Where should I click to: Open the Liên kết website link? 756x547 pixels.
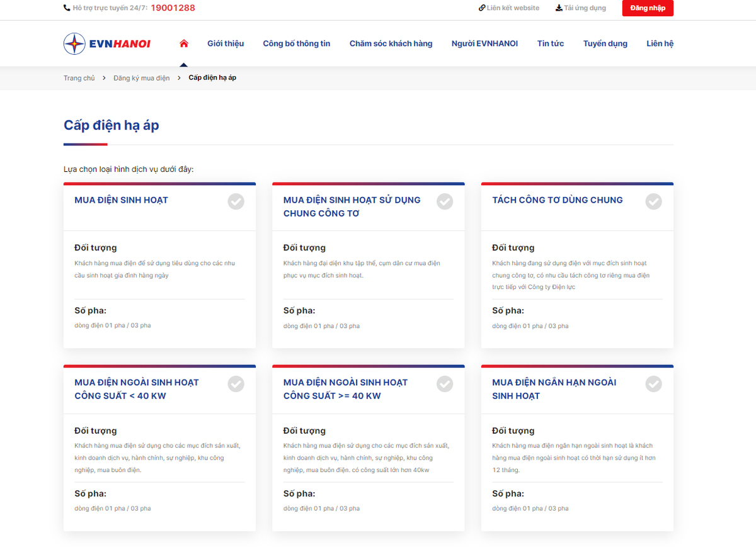(509, 8)
